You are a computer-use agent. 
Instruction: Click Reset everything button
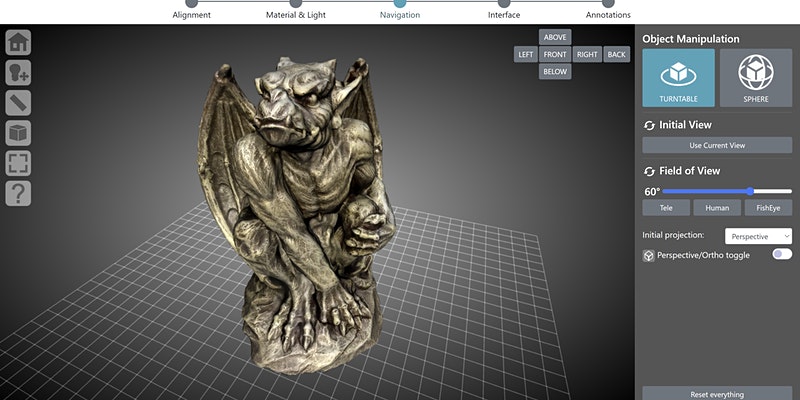click(x=717, y=393)
